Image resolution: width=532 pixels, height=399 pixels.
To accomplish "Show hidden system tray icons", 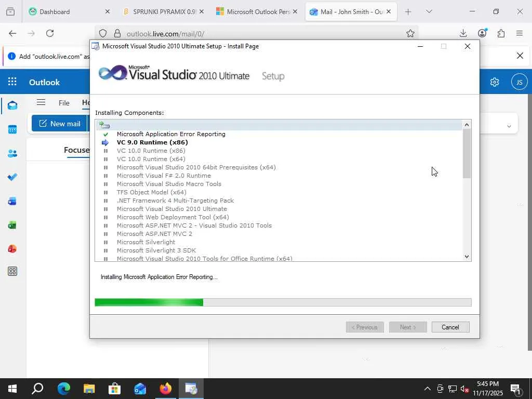I will [x=428, y=389].
